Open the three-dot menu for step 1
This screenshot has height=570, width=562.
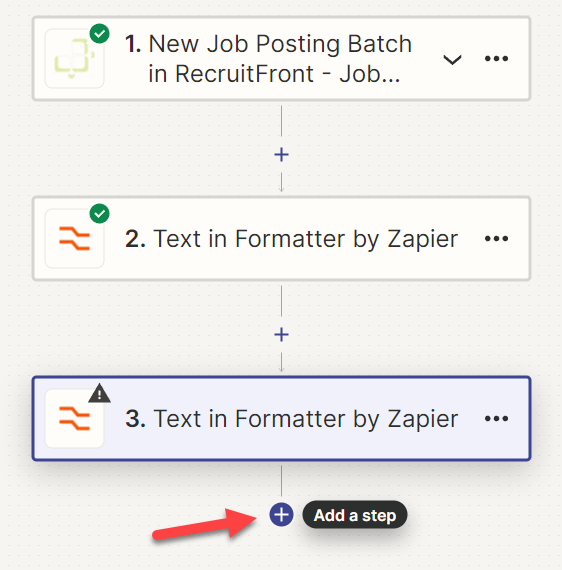[496, 59]
